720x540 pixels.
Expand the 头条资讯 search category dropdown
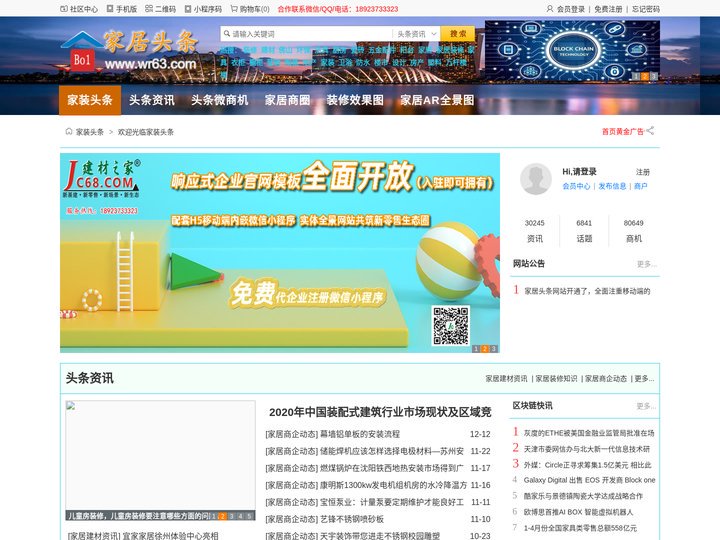tap(416, 34)
